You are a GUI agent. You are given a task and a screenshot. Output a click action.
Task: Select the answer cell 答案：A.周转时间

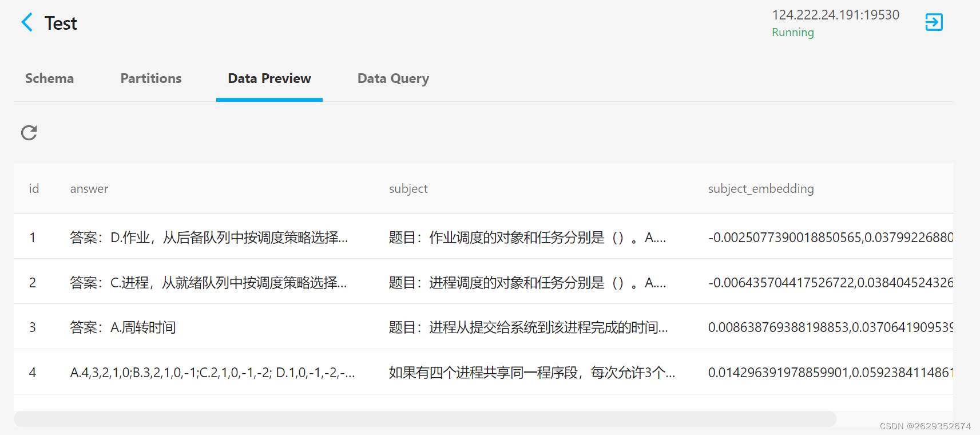coord(123,327)
